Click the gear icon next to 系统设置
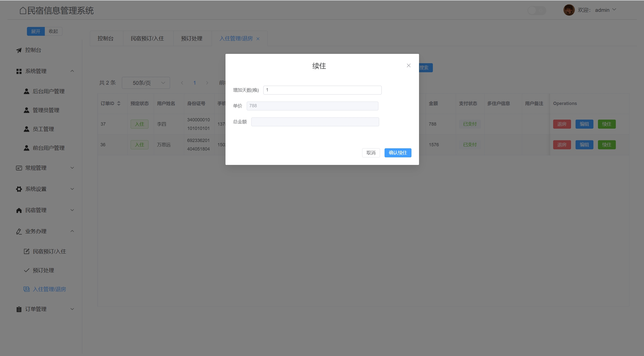Viewport: 644px width, 356px height. click(19, 189)
